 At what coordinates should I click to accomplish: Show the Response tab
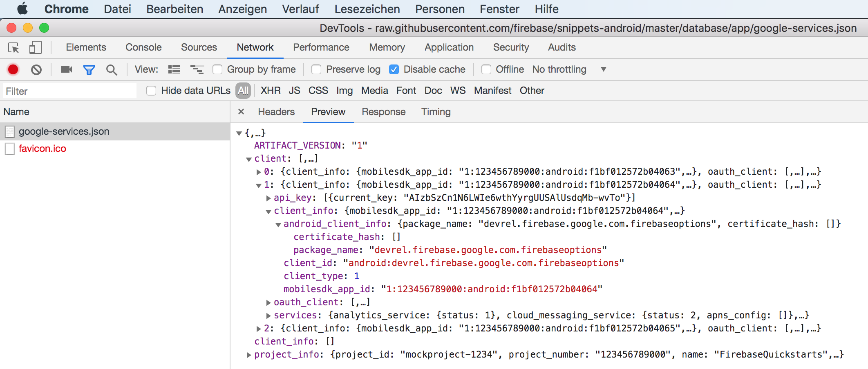point(384,111)
